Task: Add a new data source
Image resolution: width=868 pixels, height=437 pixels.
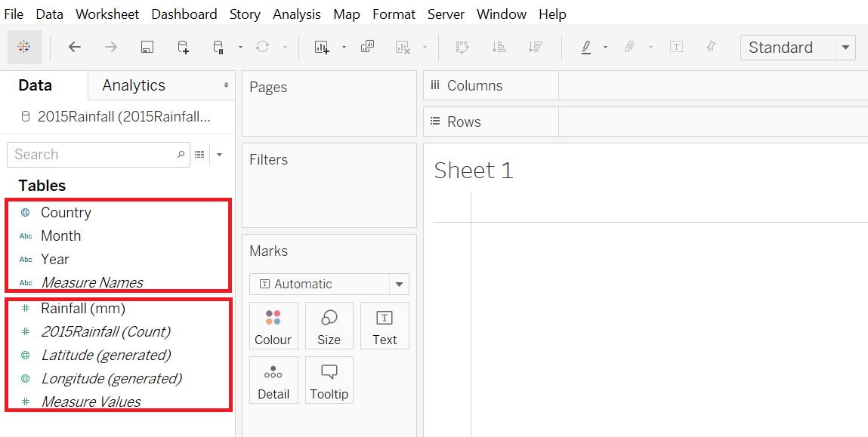Action: click(183, 47)
